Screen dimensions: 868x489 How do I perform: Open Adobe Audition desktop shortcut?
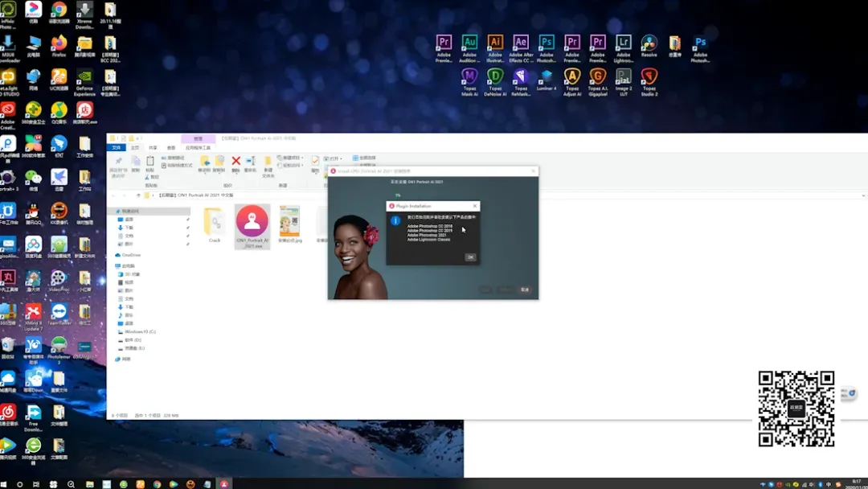(469, 49)
